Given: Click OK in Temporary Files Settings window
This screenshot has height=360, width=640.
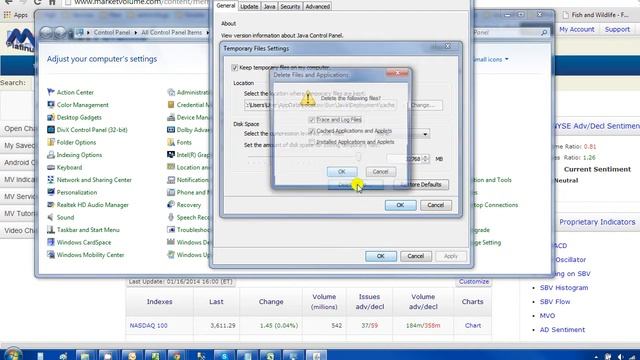Looking at the screenshot, I should 400,205.
